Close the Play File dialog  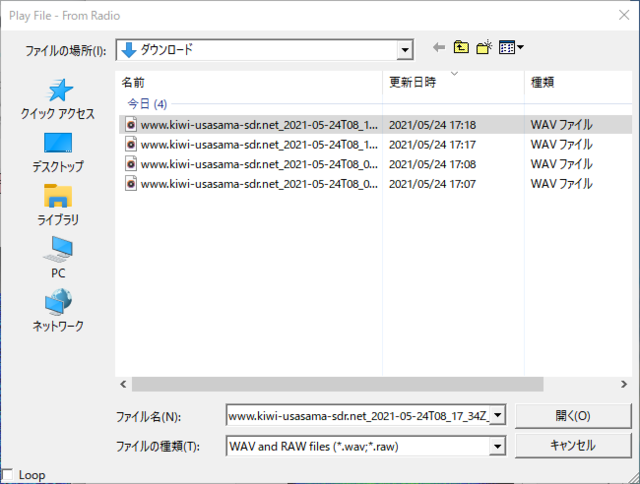[624, 15]
